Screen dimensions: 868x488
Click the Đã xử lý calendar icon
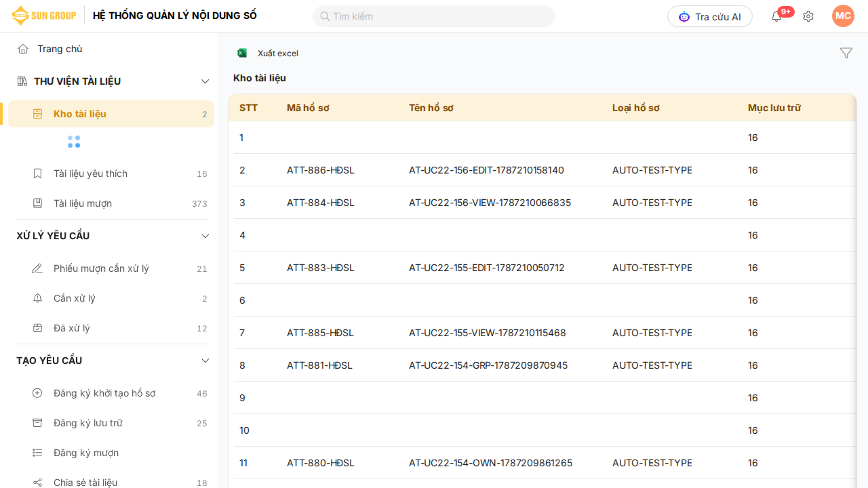pyautogui.click(x=37, y=328)
